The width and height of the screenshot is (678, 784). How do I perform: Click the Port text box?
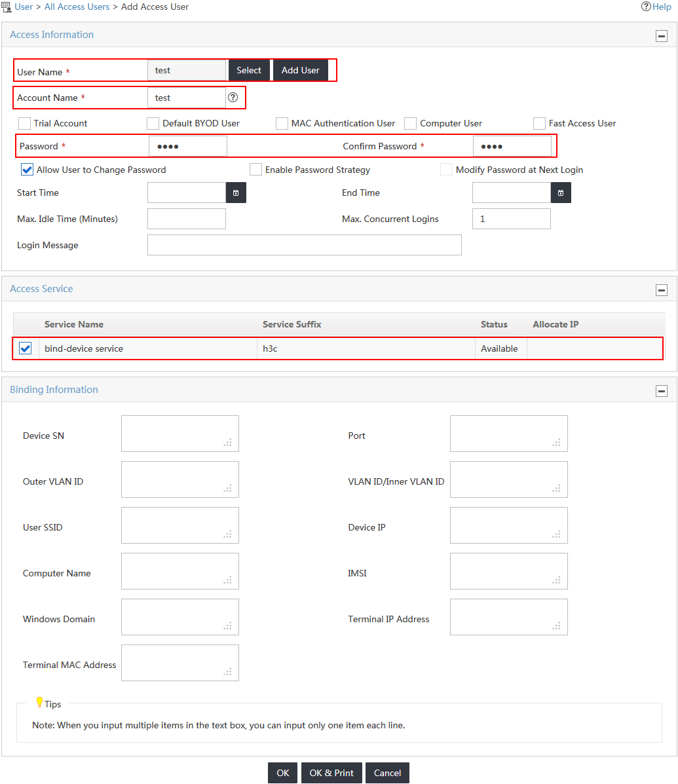tap(509, 434)
